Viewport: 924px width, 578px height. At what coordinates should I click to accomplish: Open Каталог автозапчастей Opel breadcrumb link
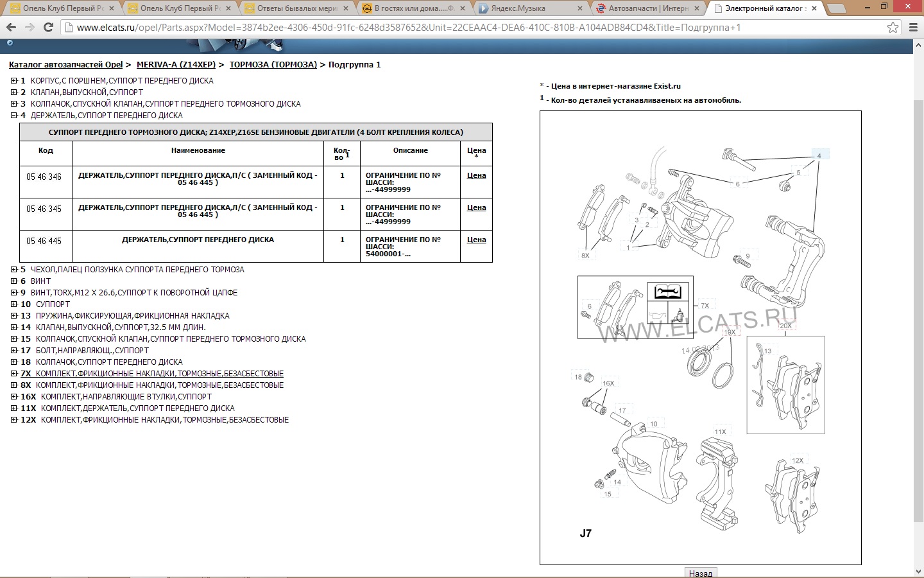point(65,65)
